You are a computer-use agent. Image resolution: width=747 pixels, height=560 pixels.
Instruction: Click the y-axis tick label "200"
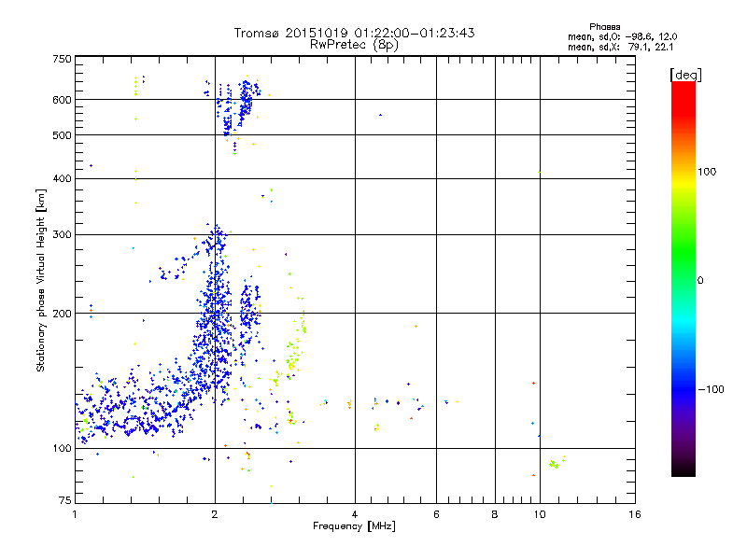click(x=62, y=314)
